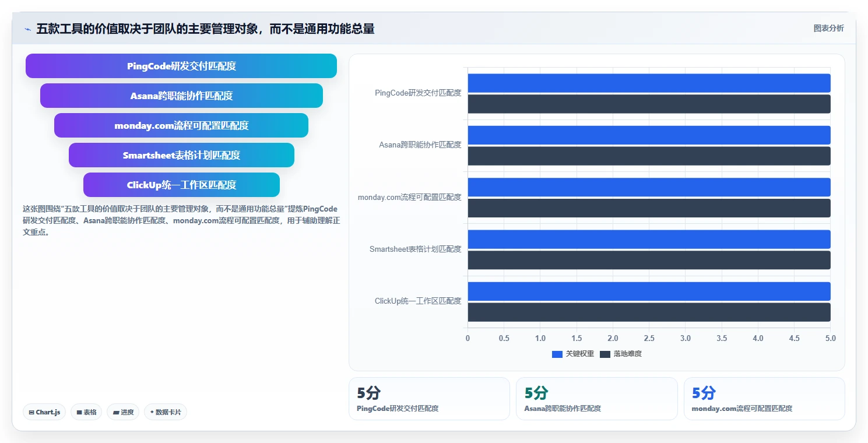Select the Asana跨职能协作匹配度 funnel bar

181,96
